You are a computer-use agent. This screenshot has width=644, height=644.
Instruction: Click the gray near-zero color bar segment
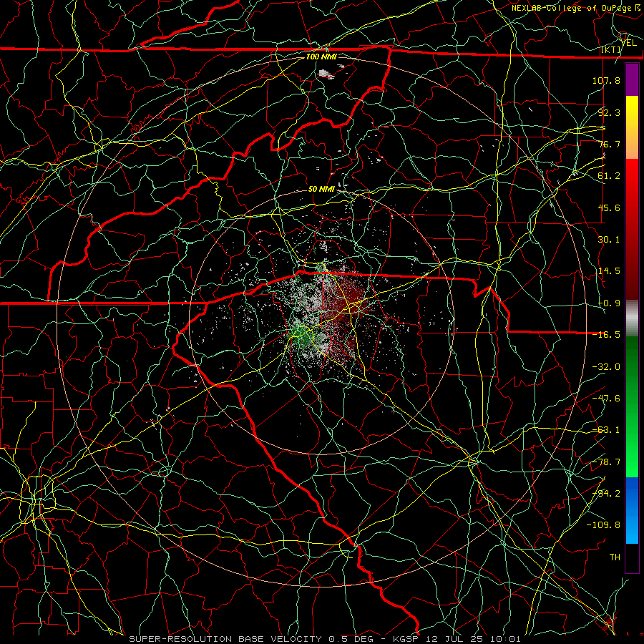(632, 318)
